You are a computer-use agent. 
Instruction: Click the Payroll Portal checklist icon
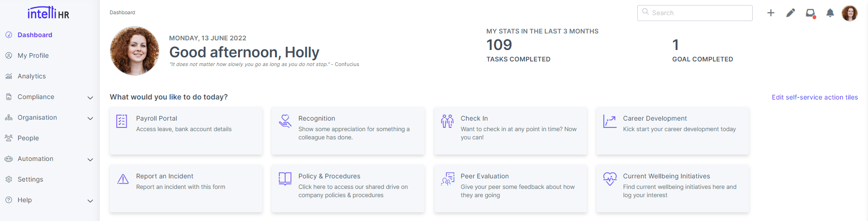[x=122, y=121]
